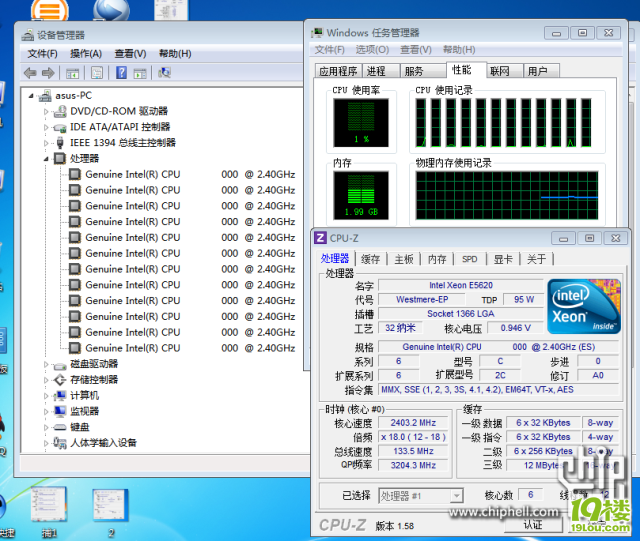This screenshot has height=541, width=640.
Task: Collapse the 处理器 processors node
Action: point(46,159)
